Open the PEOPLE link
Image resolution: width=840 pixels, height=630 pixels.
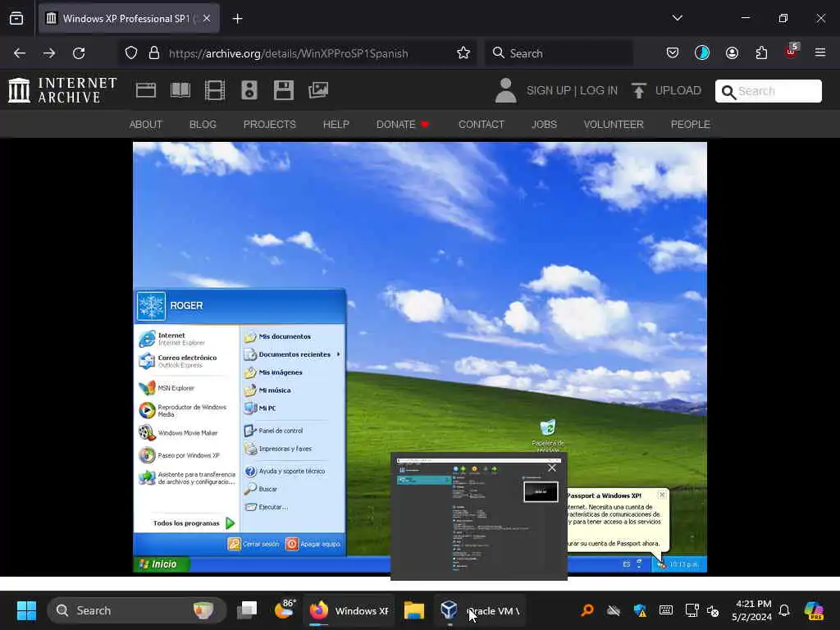tap(690, 125)
